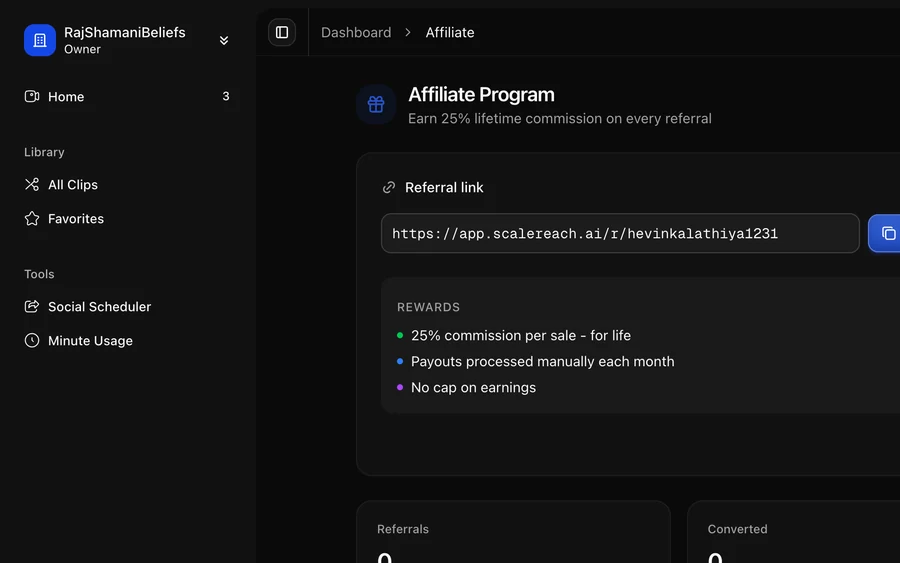Click the Minute Usage clock icon
Screen dimensions: 900x563
point(32,340)
